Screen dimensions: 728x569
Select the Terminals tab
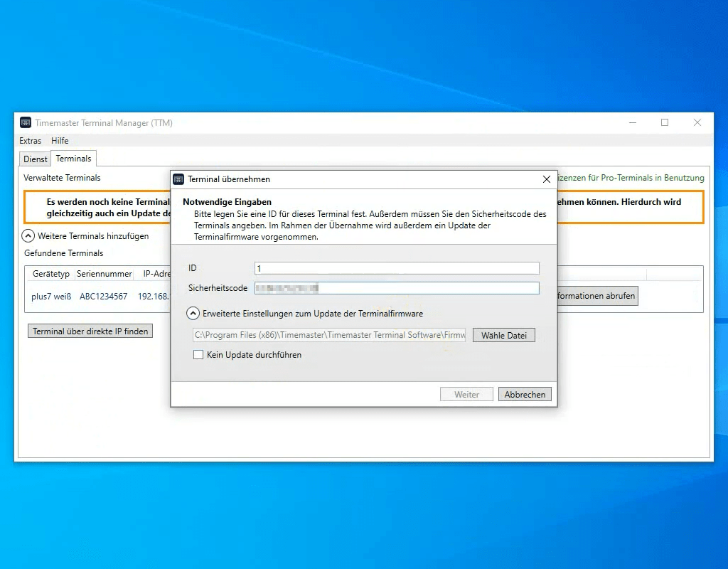(x=74, y=159)
